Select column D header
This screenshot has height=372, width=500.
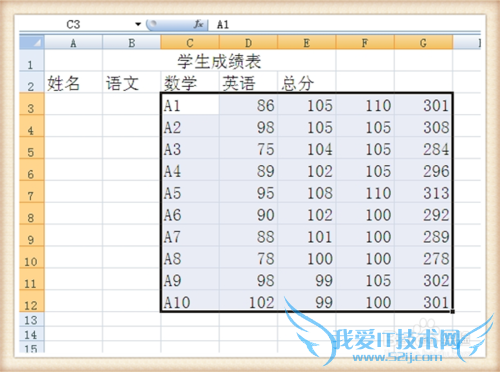248,43
